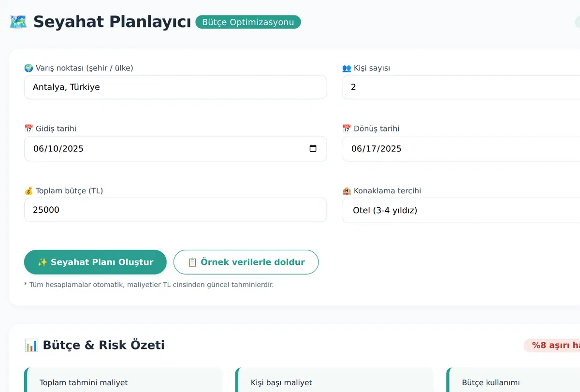Click the Dönüş tarihi date field
The image size is (580, 392).
[461, 148]
